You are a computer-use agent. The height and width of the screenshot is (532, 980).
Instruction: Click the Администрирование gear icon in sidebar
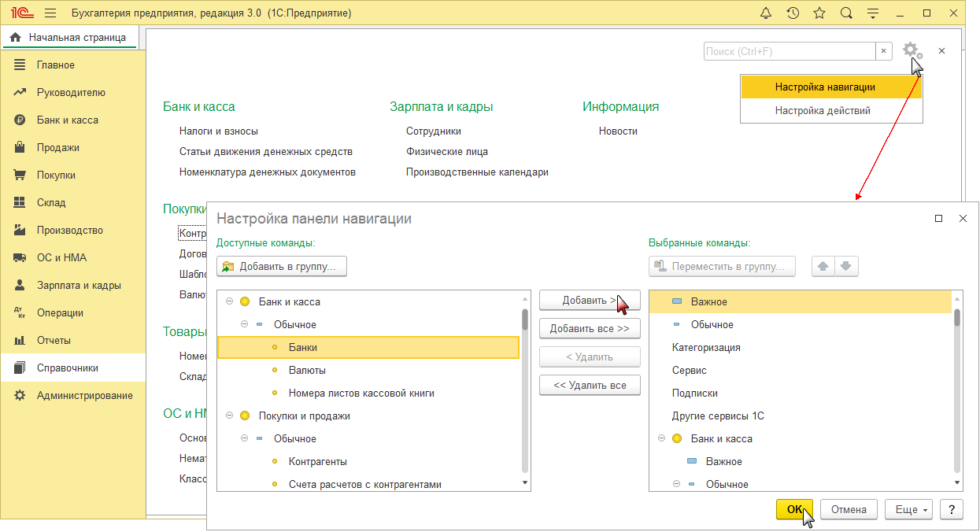[20, 395]
